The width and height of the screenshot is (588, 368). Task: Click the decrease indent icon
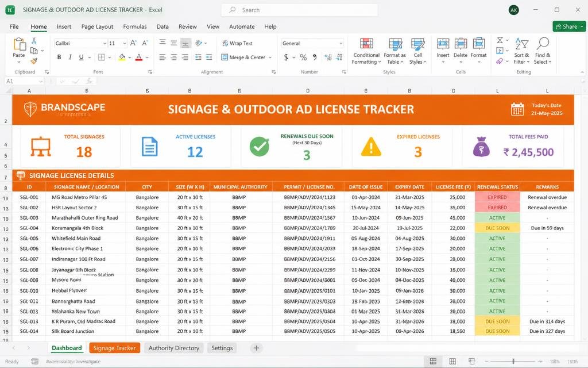tap(198, 57)
